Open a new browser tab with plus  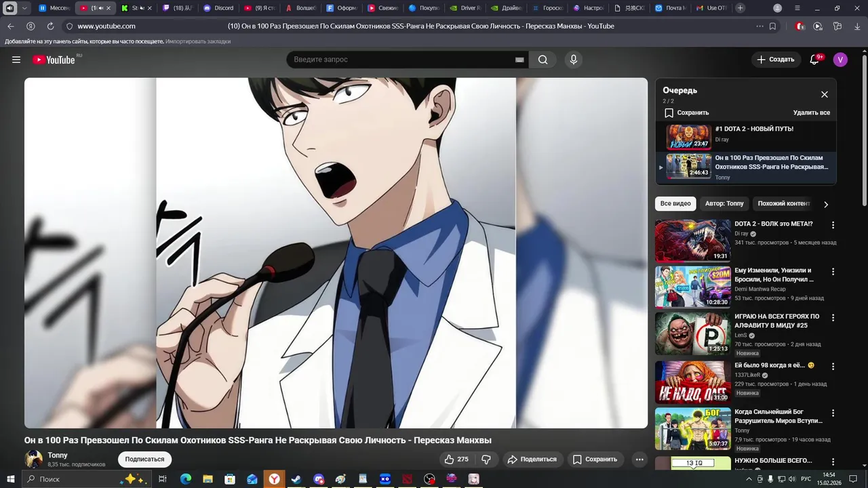point(741,8)
